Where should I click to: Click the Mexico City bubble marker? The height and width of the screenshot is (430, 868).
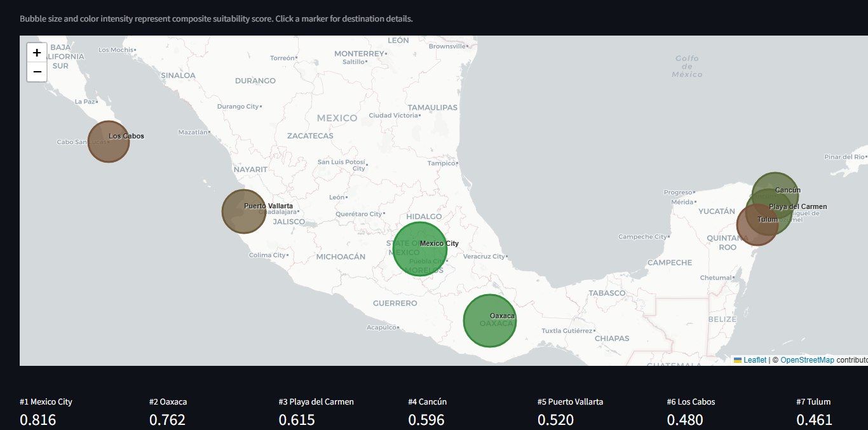pos(421,249)
